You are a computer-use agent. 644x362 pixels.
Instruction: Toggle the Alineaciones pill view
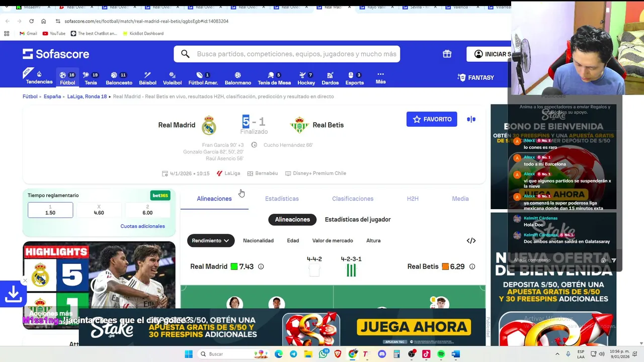[292, 219]
